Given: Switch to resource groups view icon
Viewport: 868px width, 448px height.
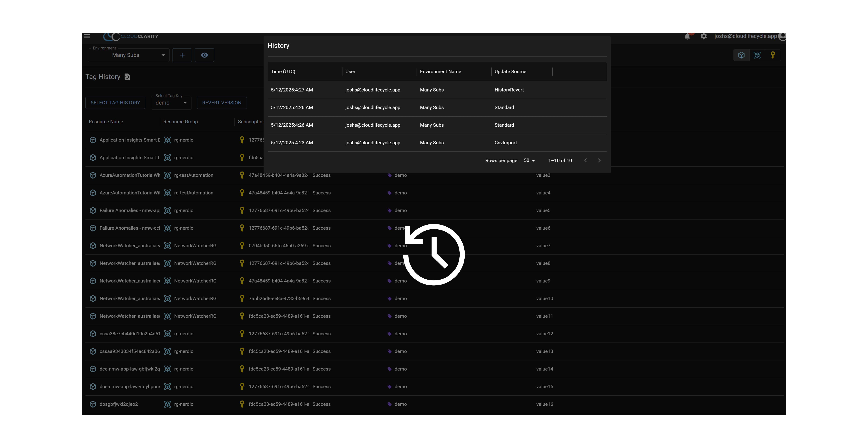Looking at the screenshot, I should [x=757, y=55].
